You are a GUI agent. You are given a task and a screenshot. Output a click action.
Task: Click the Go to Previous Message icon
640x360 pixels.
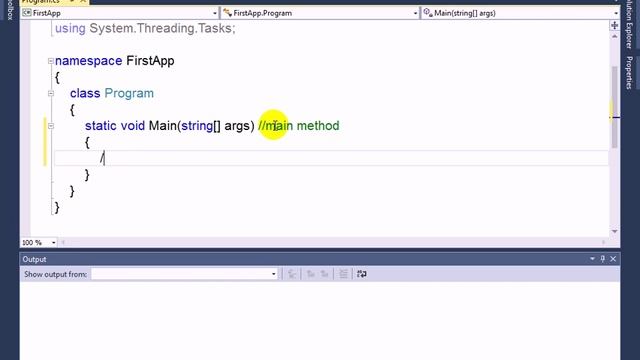click(x=311, y=274)
